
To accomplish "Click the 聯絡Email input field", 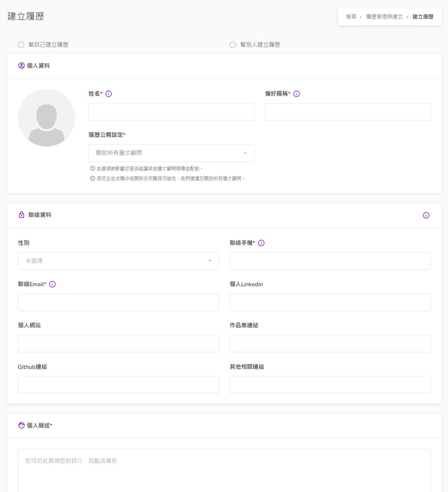I will 118,302.
